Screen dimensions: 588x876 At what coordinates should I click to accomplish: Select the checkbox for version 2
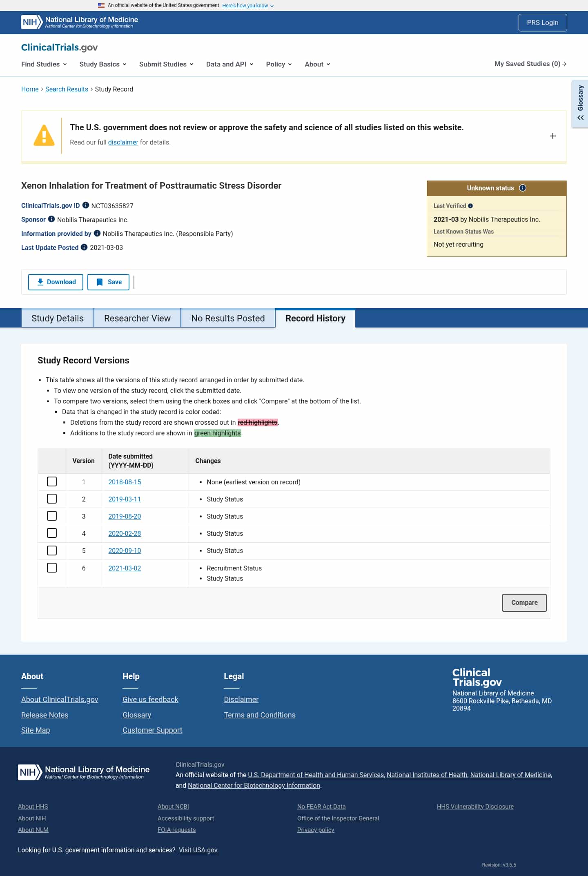tap(52, 499)
